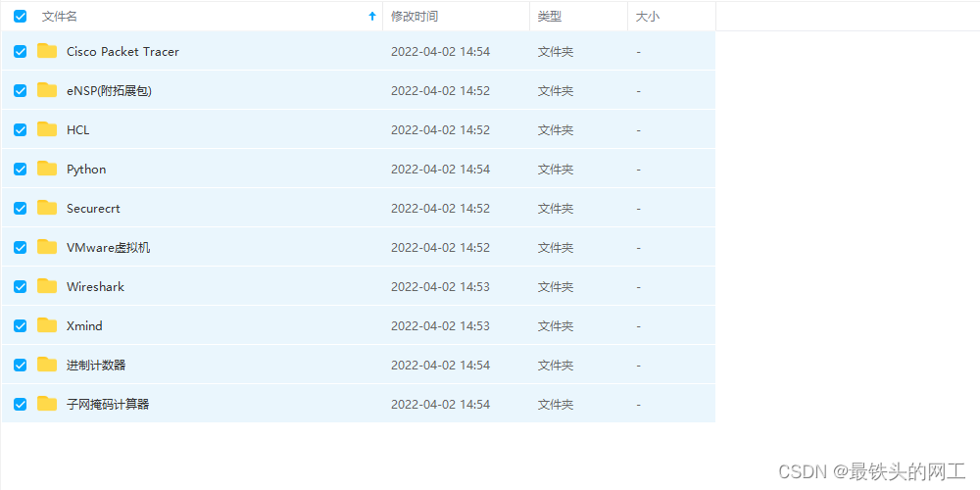Click the blue sort arrow in 文件名 header
This screenshot has width=980, height=490.
[372, 17]
